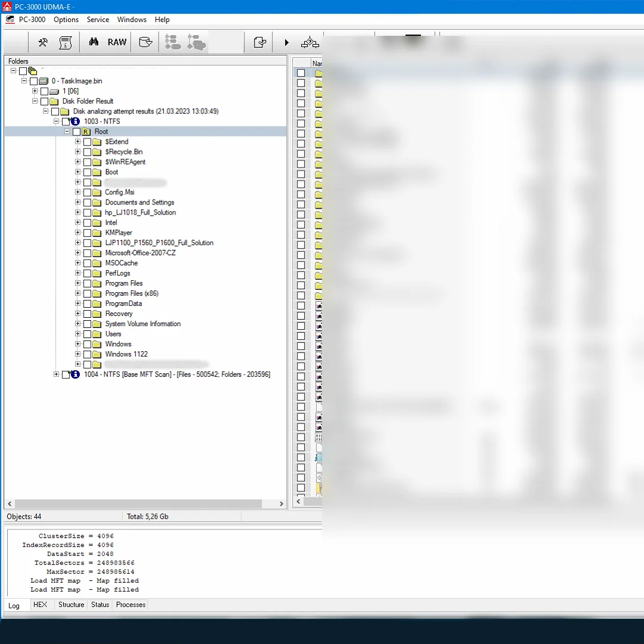Click the $Extend folder icon
This screenshot has height=644, width=644.
click(97, 142)
